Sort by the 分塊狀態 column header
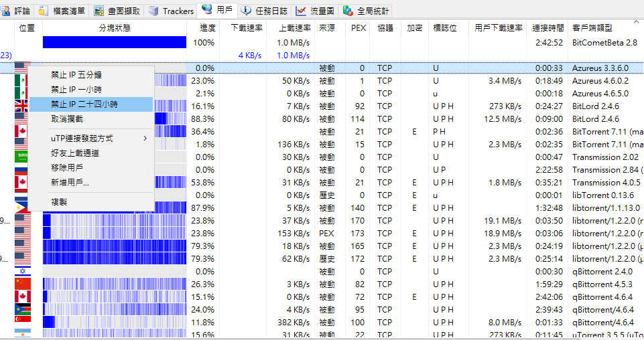The width and height of the screenshot is (644, 340). point(115,28)
